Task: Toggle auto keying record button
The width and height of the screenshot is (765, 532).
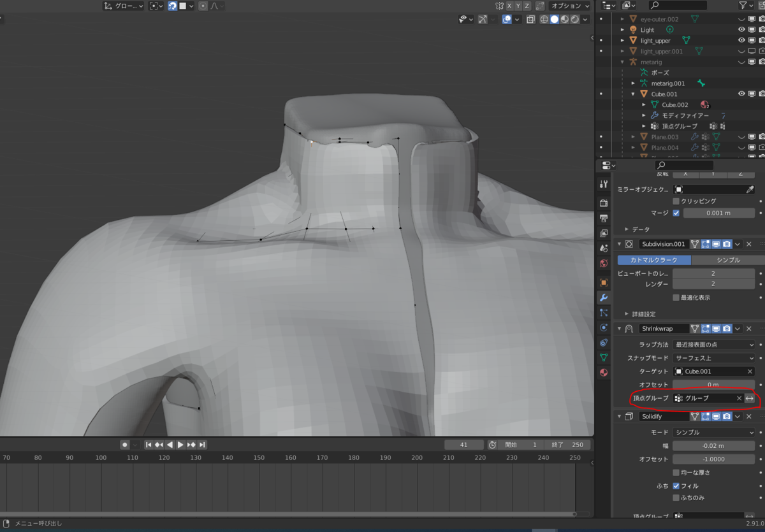Action: [x=125, y=445]
